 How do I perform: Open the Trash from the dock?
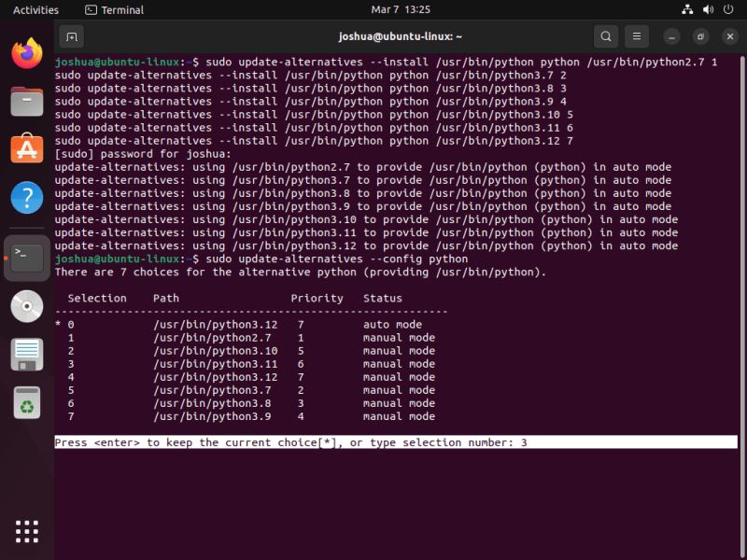point(26,404)
